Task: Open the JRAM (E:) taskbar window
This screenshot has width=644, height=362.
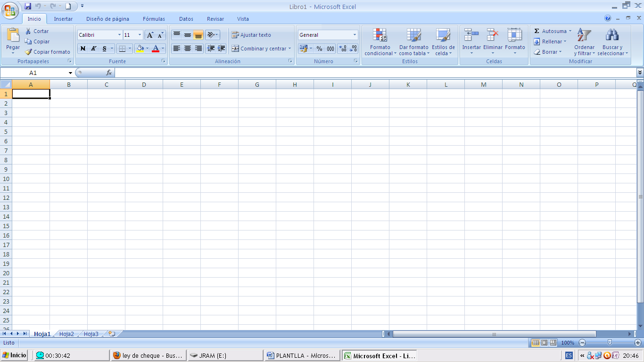Action: (225, 356)
